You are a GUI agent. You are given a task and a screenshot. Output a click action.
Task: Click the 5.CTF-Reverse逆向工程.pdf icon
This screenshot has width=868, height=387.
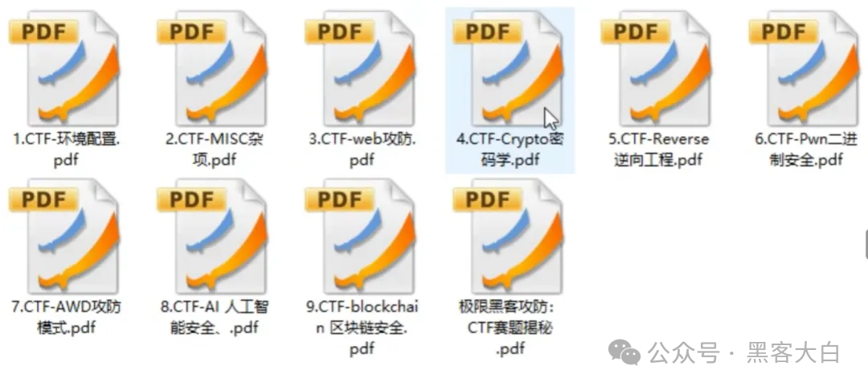(x=657, y=71)
